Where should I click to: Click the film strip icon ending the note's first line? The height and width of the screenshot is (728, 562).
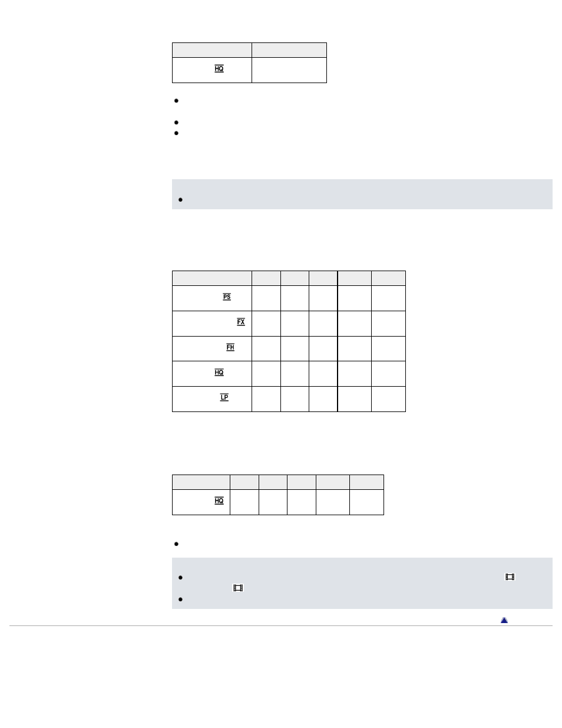510,577
